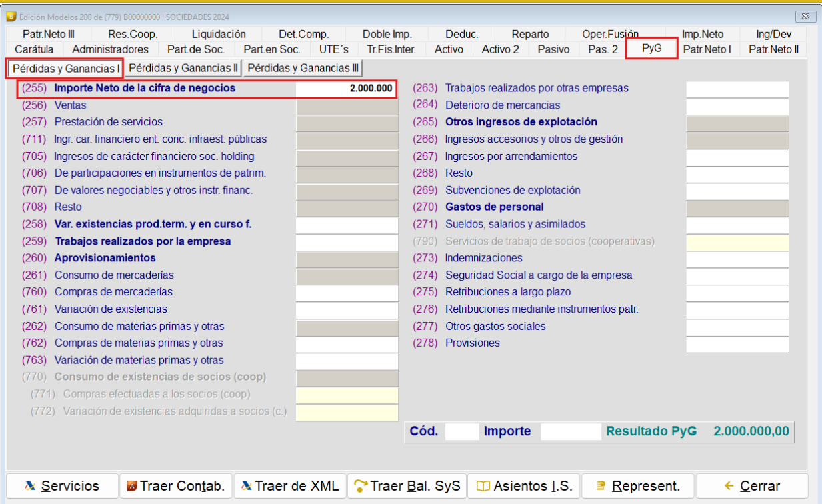Click the Traer Bal. SyS icon
This screenshot has width=822, height=504.
point(361,486)
